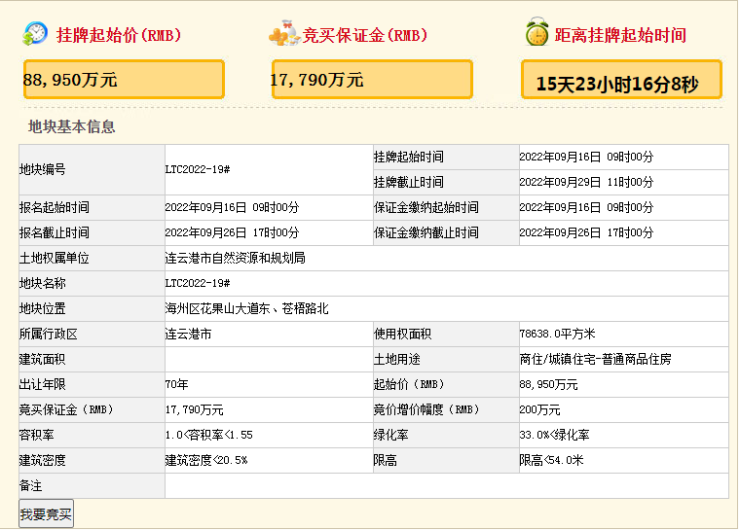The image size is (740, 530).
Task: Click the value 限高<54.0米
Action: coord(551,461)
